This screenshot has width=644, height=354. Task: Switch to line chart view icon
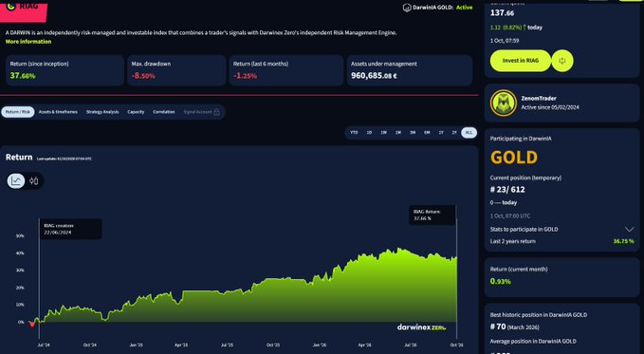click(16, 180)
